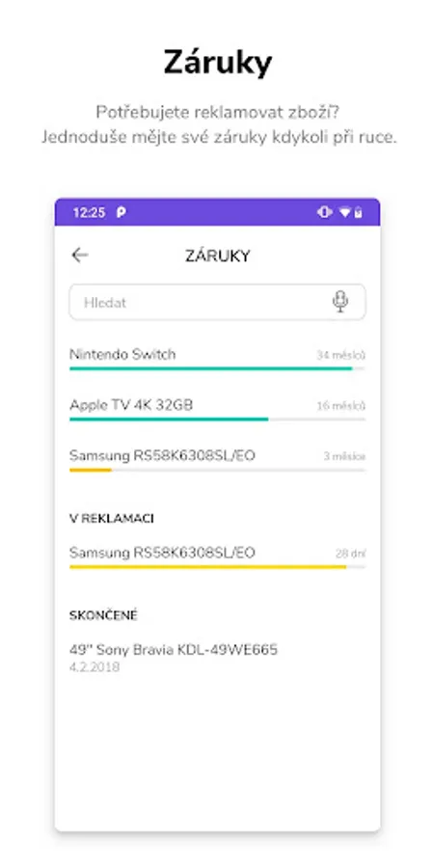
Task: Open the Nintendo Switch warranty
Action: (x=217, y=359)
